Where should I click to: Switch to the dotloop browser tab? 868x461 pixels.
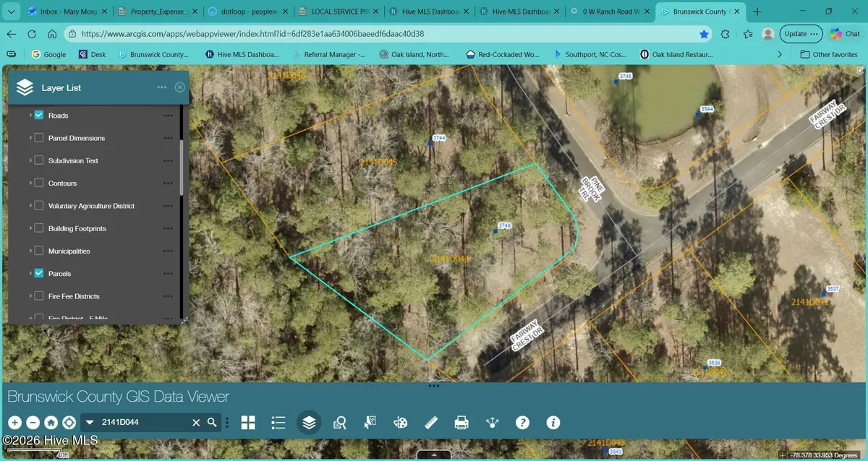pyautogui.click(x=248, y=11)
